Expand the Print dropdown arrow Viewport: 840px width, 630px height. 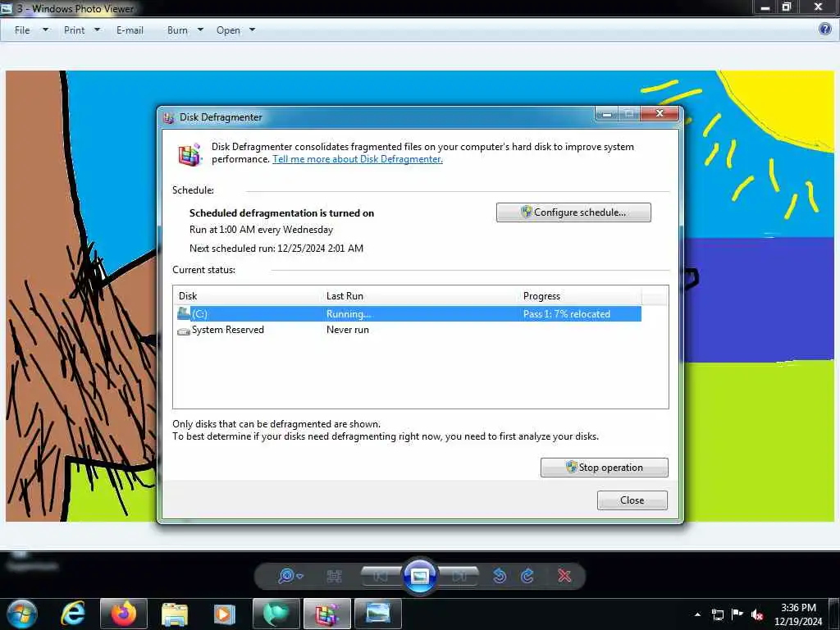(97, 30)
